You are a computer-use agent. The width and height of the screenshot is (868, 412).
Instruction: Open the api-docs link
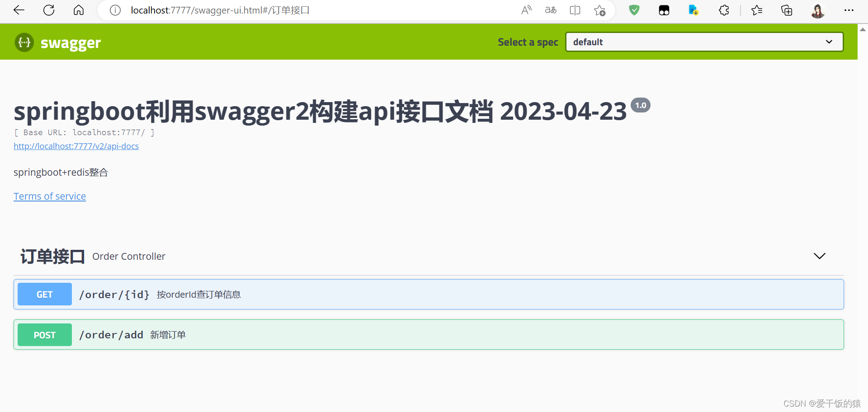[76, 146]
